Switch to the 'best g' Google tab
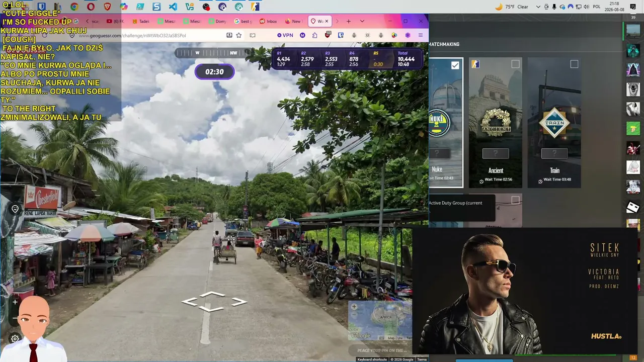 pyautogui.click(x=243, y=21)
